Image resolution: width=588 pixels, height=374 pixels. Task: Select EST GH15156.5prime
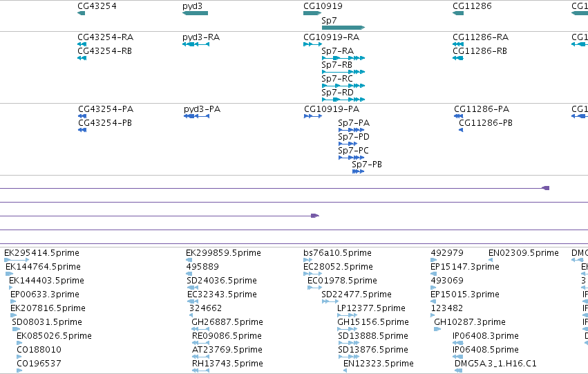348,329
